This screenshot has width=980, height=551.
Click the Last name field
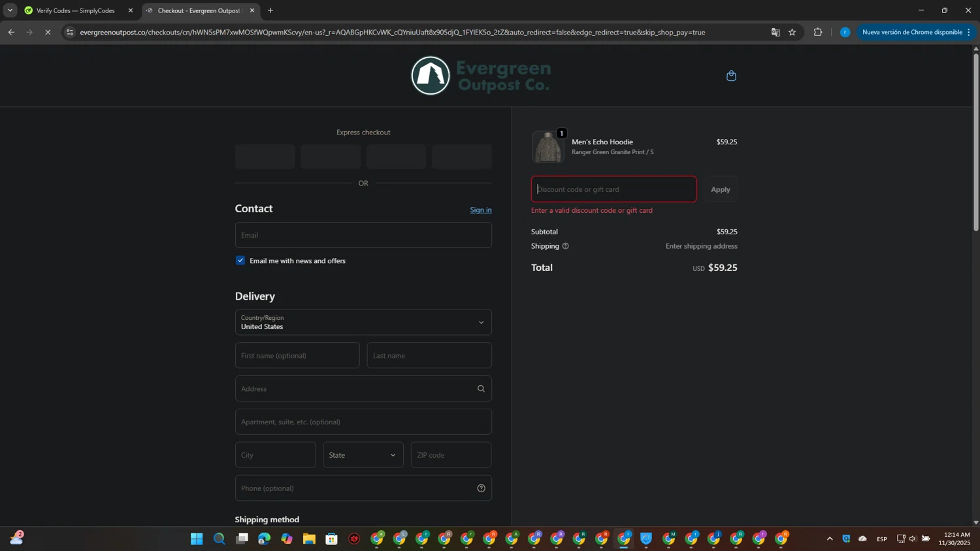(429, 356)
